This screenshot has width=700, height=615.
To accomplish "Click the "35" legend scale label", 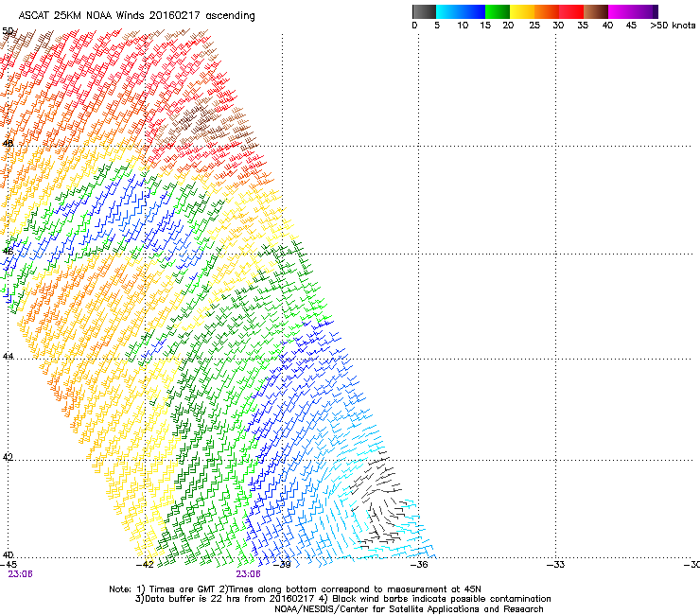I will tap(583, 26).
